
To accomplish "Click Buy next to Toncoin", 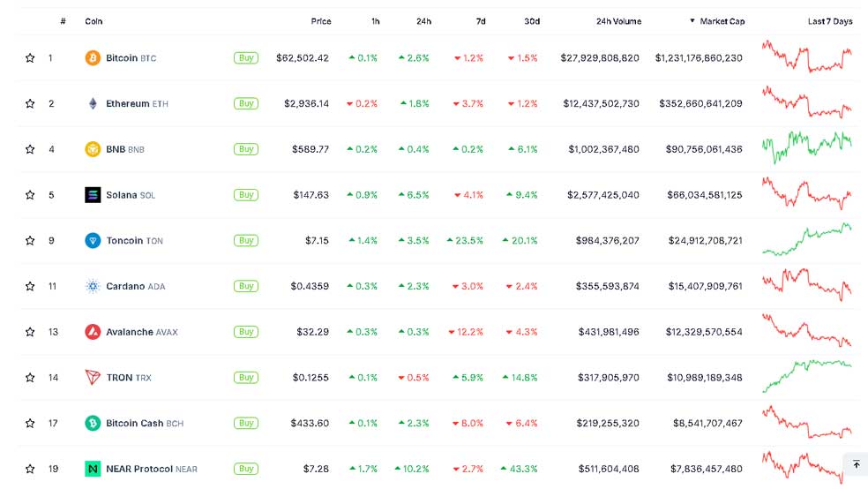I will (x=246, y=240).
